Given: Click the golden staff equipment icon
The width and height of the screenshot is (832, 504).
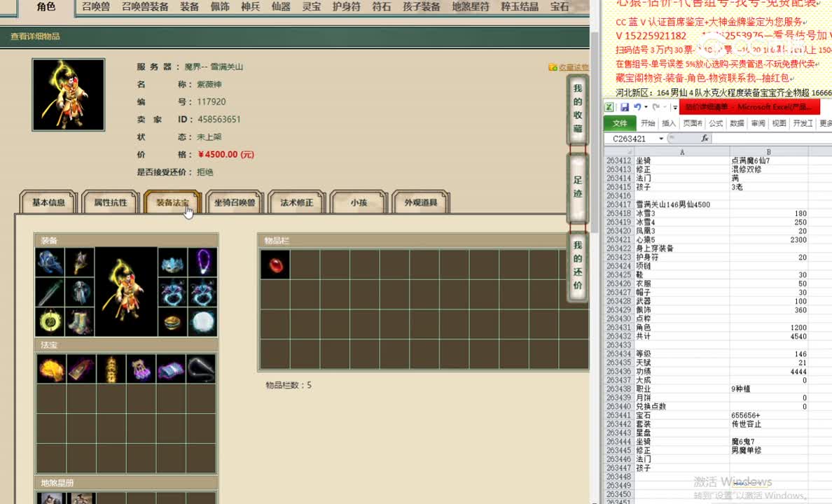Looking at the screenshot, I should click(x=80, y=262).
